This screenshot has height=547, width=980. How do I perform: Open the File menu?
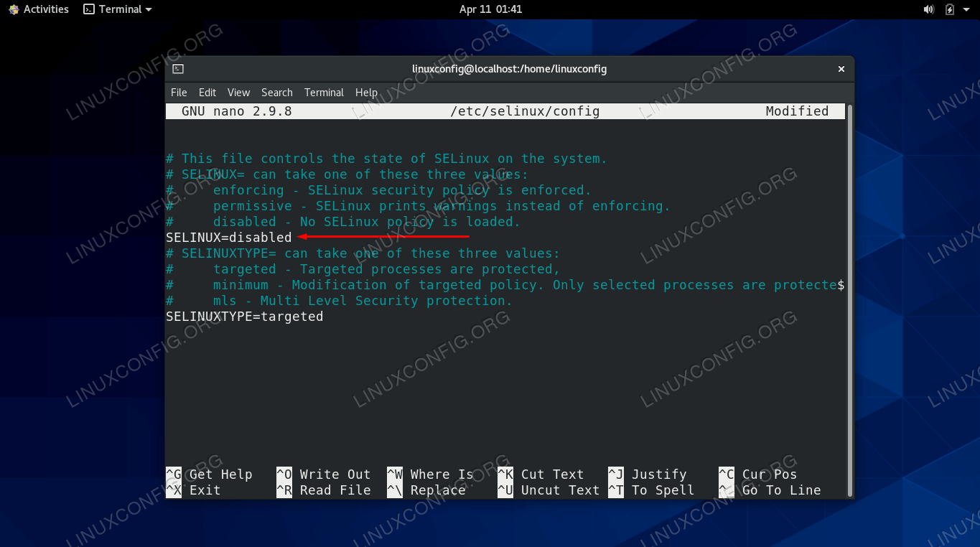tap(179, 93)
